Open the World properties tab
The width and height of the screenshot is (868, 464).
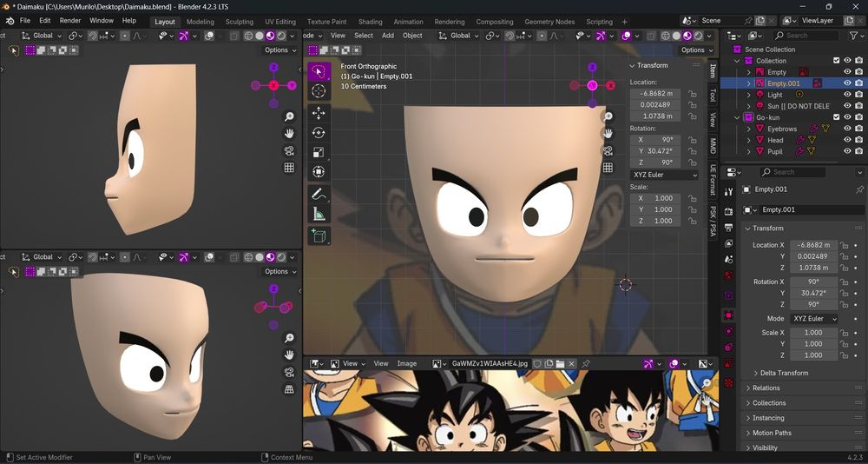(x=728, y=275)
